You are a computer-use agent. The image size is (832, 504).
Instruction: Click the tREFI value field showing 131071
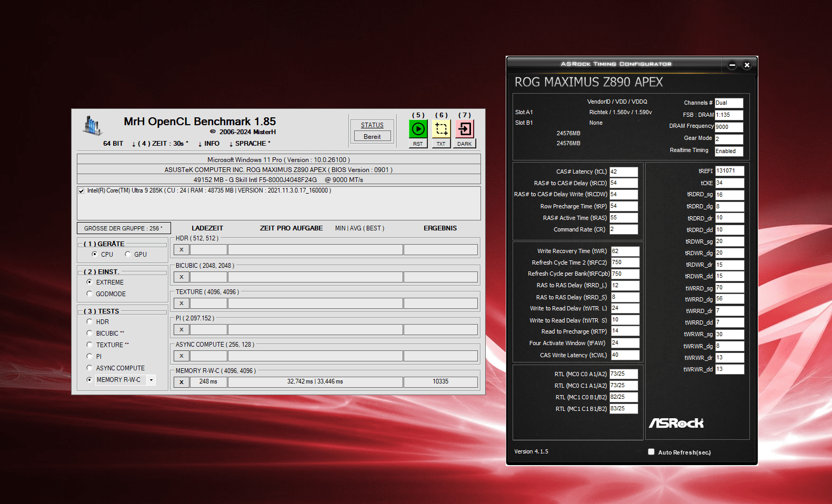pos(729,171)
